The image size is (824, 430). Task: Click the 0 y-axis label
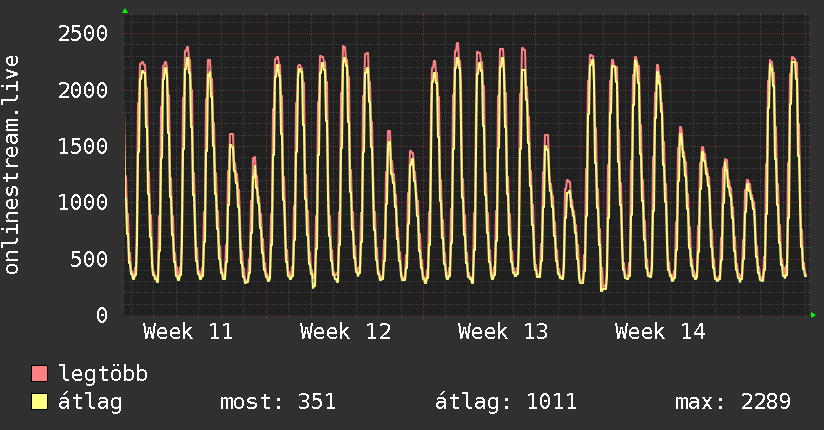(102, 315)
